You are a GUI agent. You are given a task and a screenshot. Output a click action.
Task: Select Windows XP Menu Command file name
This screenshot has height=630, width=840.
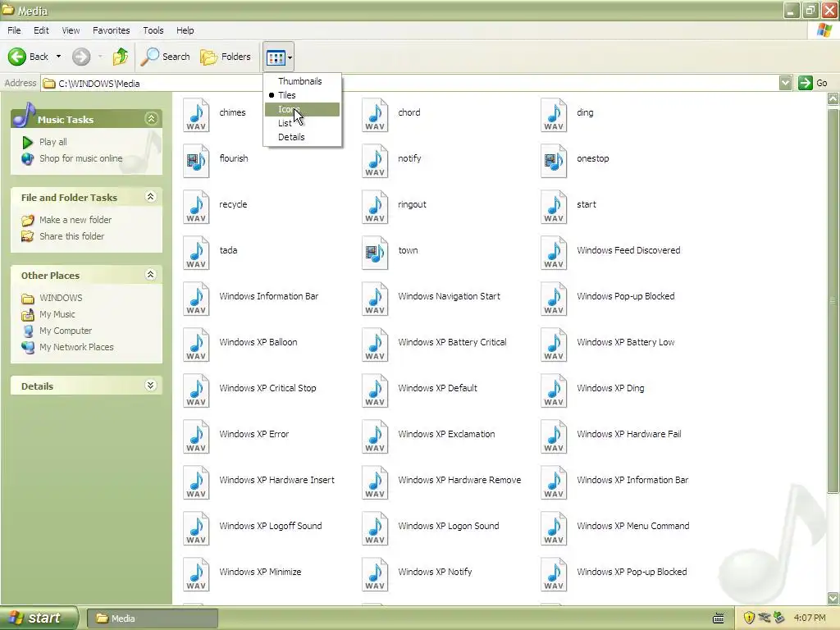pos(633,526)
